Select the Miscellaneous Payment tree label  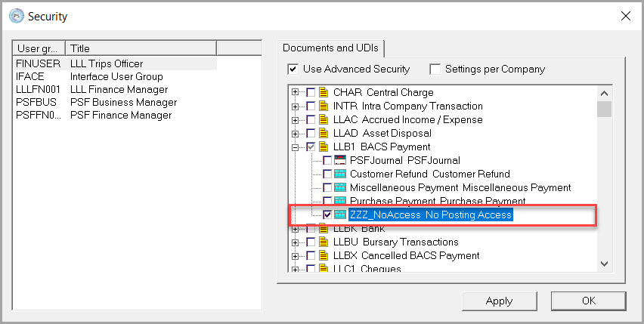click(460, 187)
